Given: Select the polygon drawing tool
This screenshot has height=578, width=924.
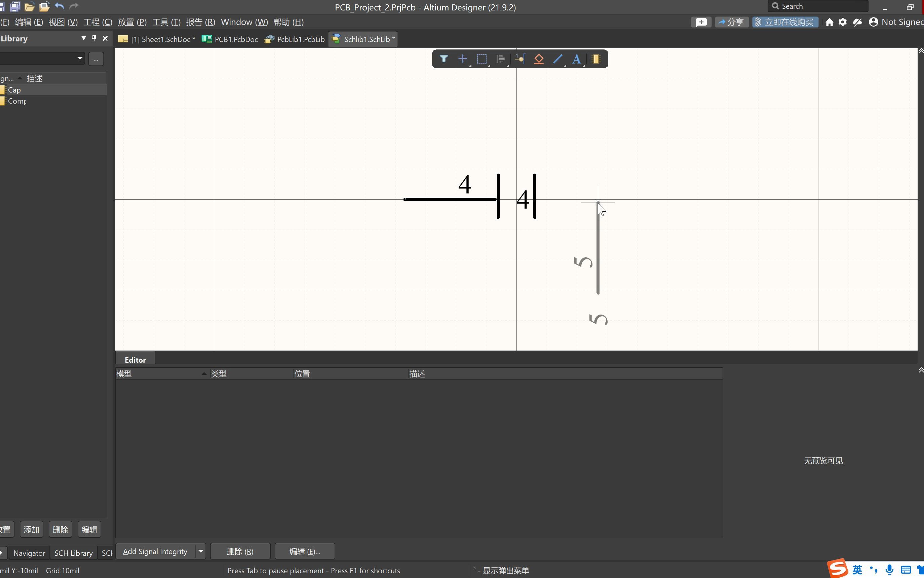Looking at the screenshot, I should [x=539, y=59].
